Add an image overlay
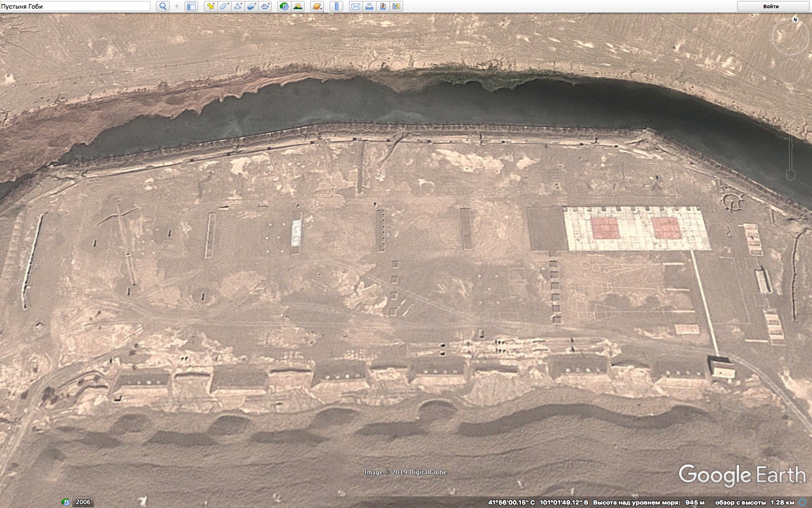812x508 pixels. click(x=251, y=6)
